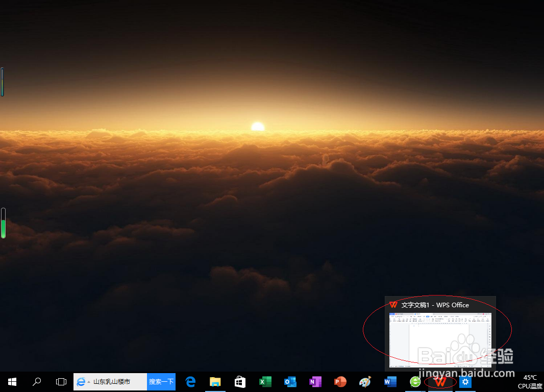The height and width of the screenshot is (392, 544).
Task: Launch OneNote from the taskbar
Action: (315, 382)
